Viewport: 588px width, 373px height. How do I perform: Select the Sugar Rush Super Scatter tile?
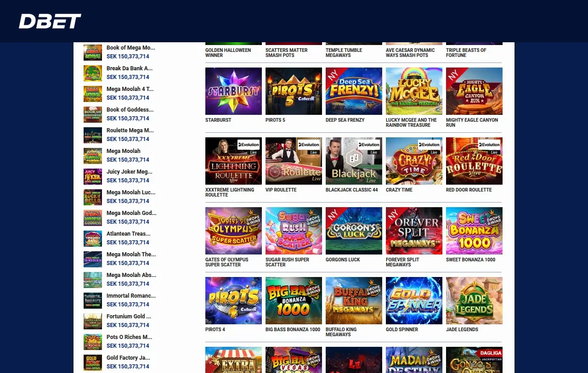pos(294,231)
